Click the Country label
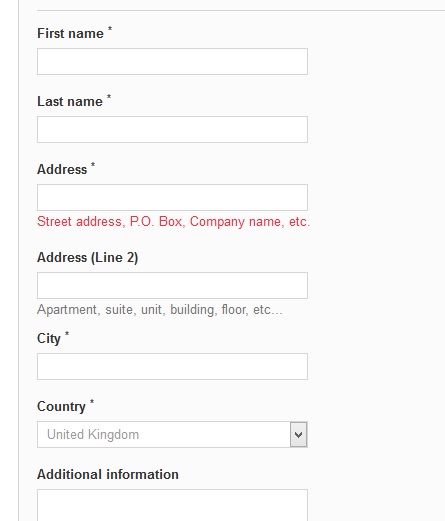 tap(61, 407)
